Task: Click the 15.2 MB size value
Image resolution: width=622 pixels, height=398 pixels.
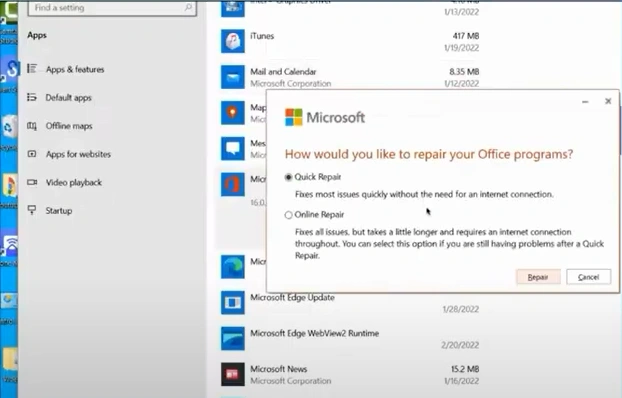Action: click(465, 369)
